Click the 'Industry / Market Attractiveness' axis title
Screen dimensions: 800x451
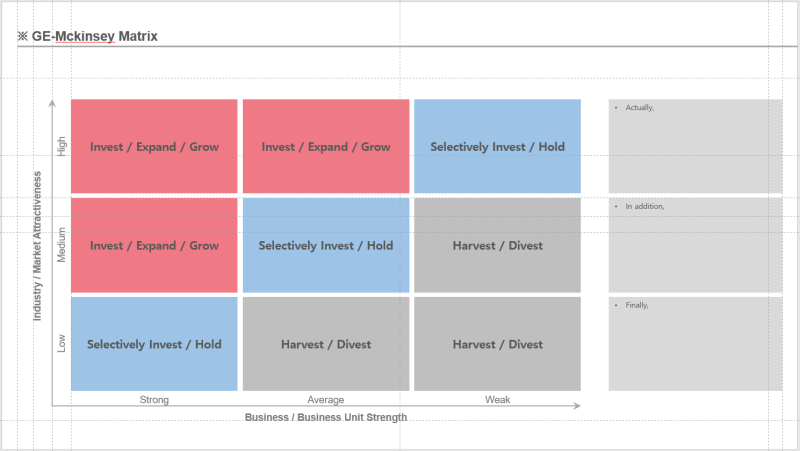[x=38, y=245]
